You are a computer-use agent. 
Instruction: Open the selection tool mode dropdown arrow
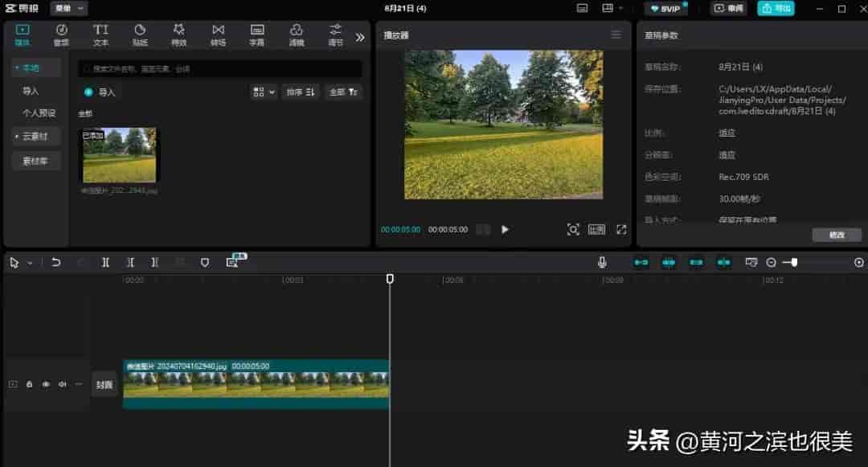click(30, 263)
